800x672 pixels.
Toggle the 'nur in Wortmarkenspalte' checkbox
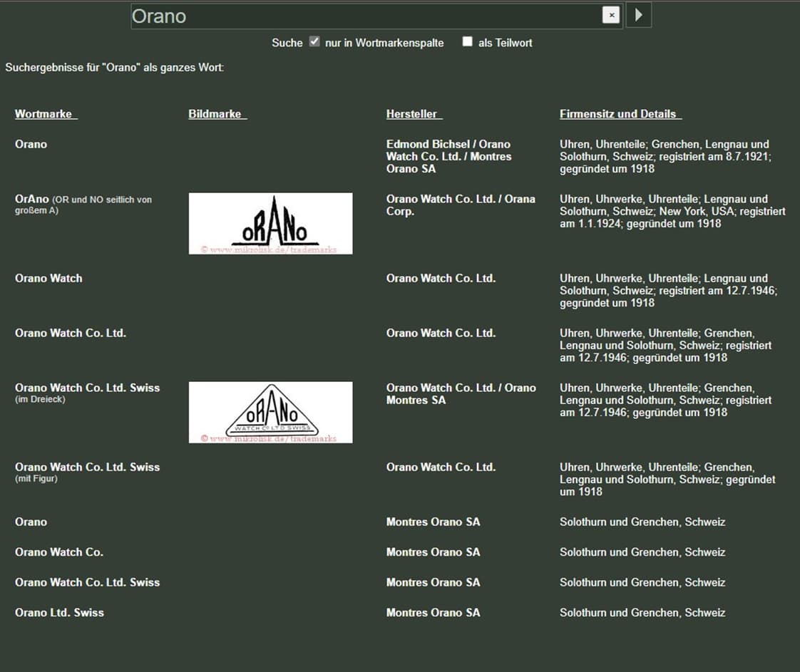[314, 42]
